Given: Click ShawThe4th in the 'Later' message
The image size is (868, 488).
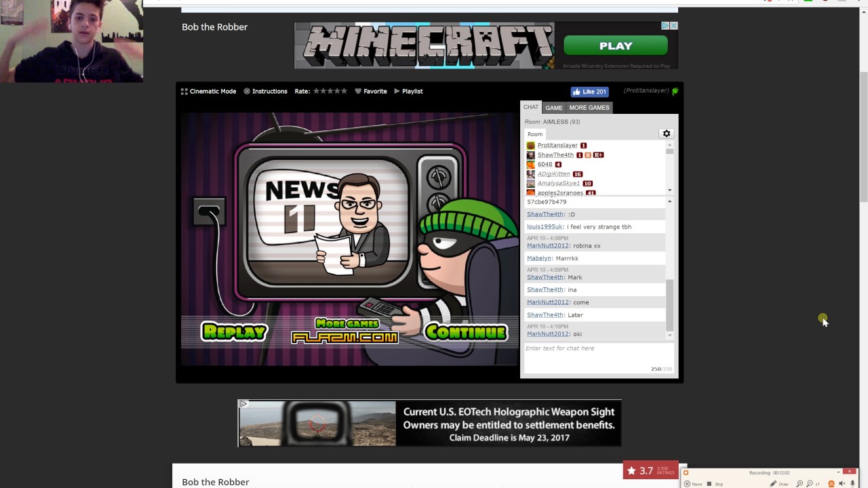Looking at the screenshot, I should point(545,314).
